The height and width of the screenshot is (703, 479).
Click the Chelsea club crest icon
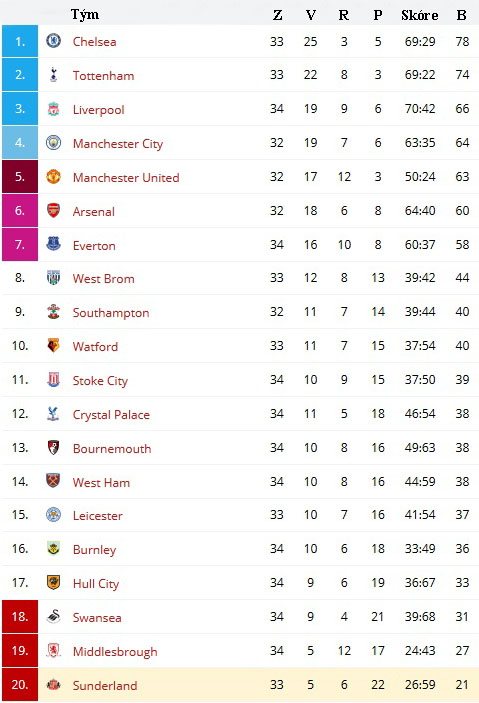(x=53, y=41)
